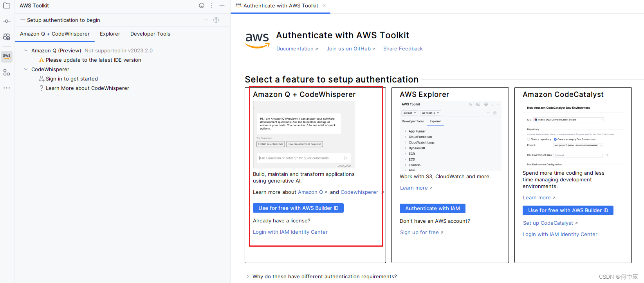Viewport: 644px width, 283px height.
Task: Click Login with IAM Identity Center under Amazon Q card
Action: [x=290, y=232]
